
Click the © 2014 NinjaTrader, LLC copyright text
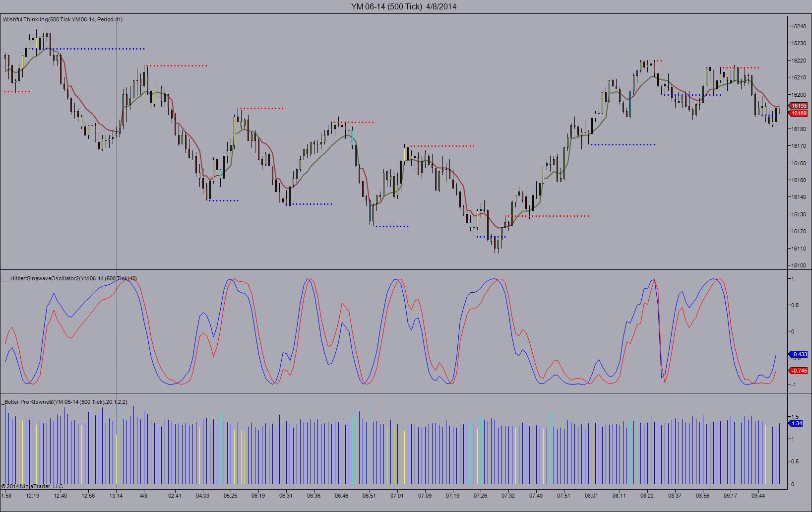[32, 486]
